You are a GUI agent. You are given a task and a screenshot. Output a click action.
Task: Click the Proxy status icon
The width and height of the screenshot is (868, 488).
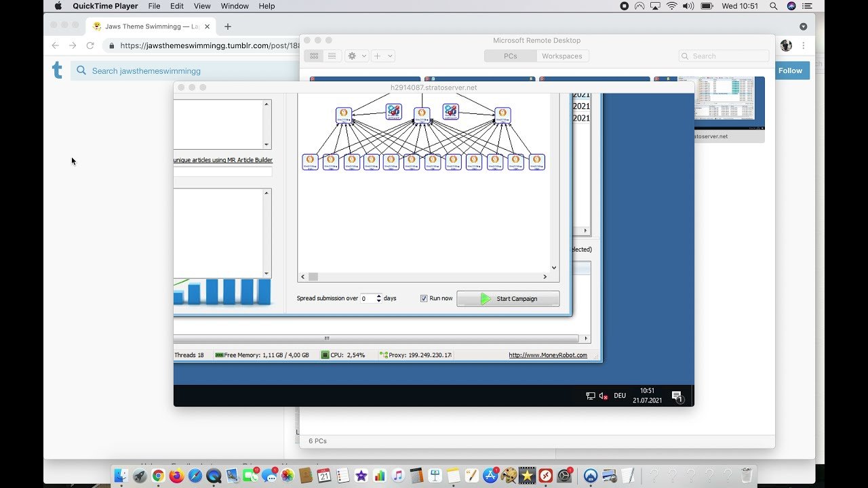[384, 355]
